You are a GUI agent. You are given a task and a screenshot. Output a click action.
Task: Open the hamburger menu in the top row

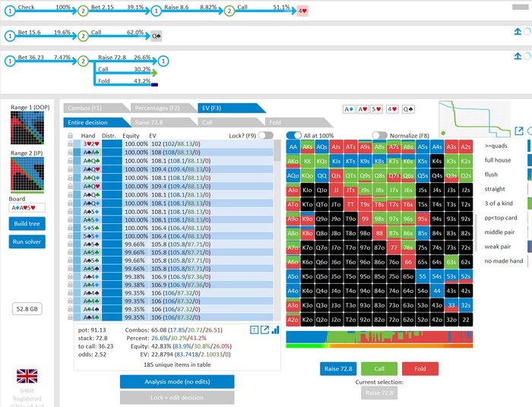coord(520,7)
